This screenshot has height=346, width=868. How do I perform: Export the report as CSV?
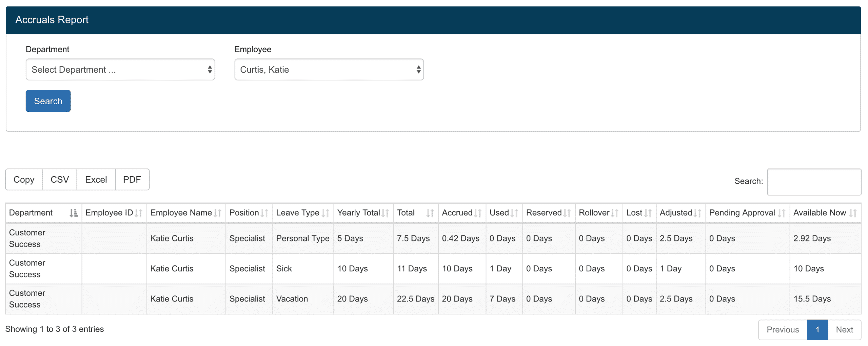(60, 179)
